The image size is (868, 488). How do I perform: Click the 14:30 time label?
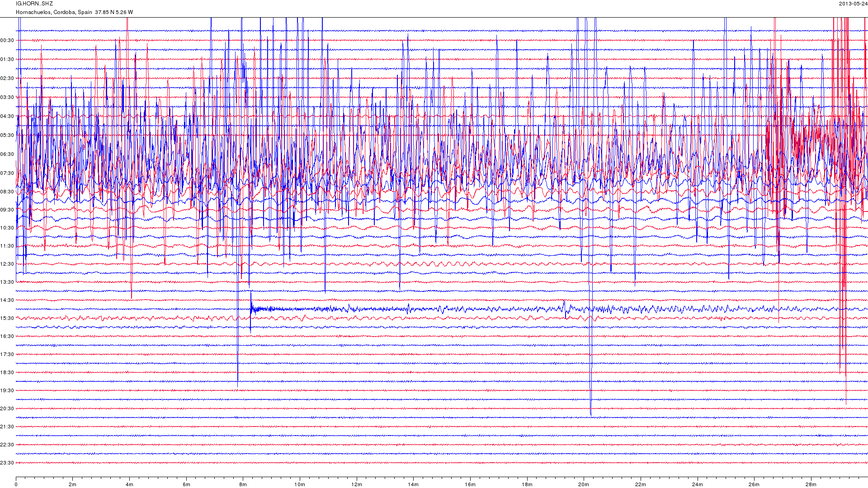coord(7,300)
